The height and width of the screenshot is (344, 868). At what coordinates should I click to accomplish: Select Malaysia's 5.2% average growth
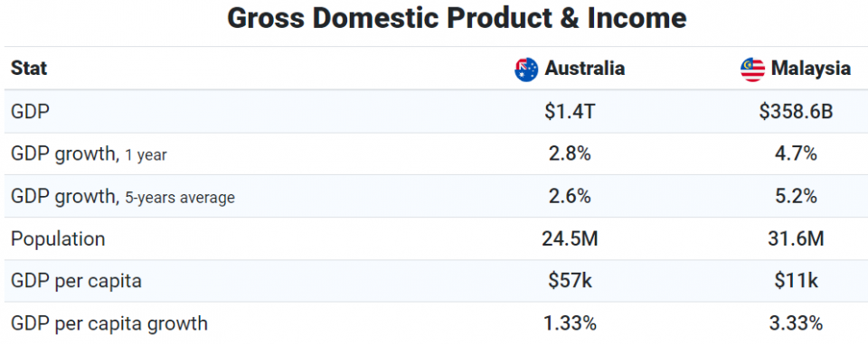coord(796,197)
